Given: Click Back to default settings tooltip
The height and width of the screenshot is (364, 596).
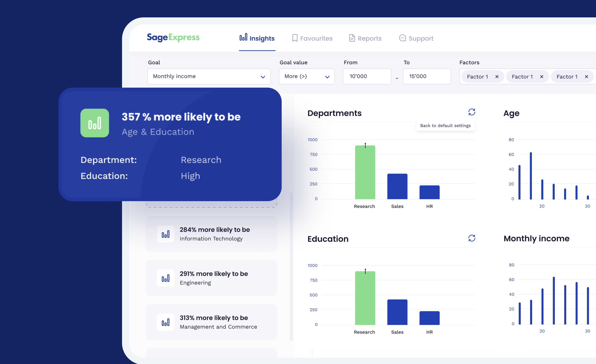Looking at the screenshot, I should [x=445, y=126].
